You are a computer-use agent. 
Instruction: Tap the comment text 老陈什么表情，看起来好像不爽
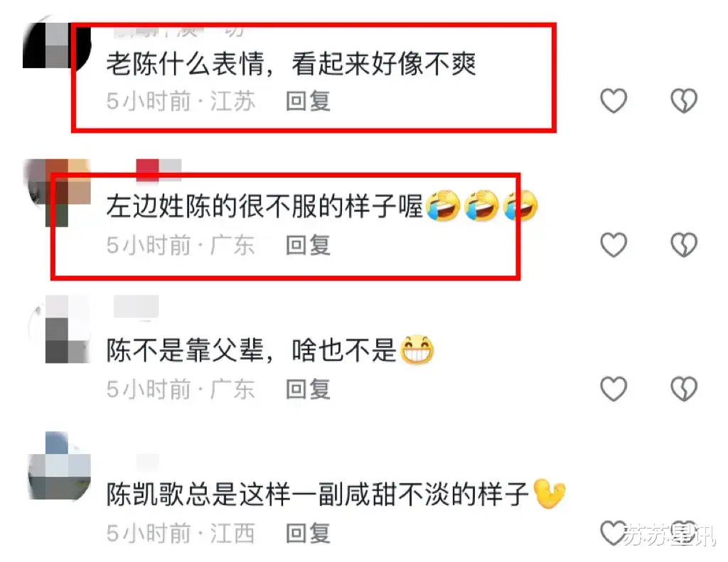point(291,63)
